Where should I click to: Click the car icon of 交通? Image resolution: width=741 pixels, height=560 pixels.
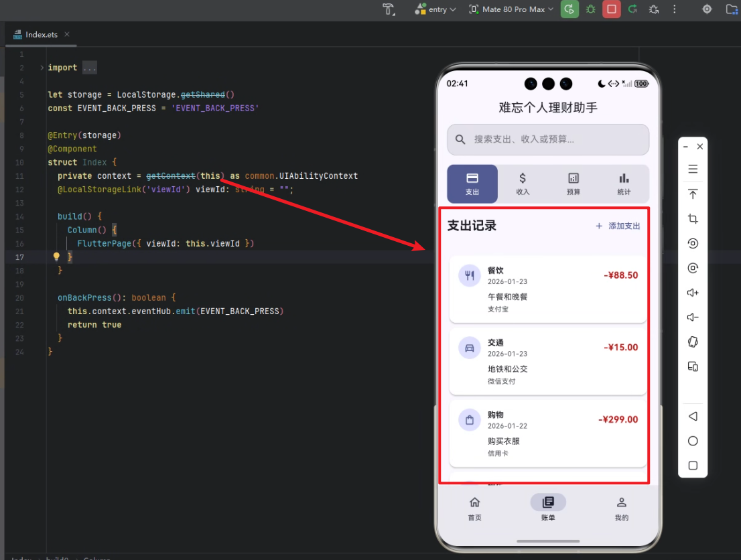[x=469, y=348]
